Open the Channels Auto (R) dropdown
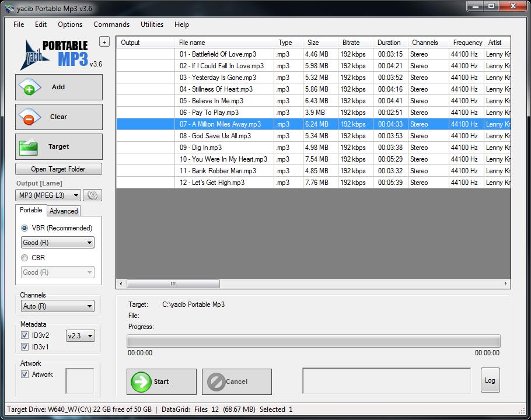 point(58,306)
